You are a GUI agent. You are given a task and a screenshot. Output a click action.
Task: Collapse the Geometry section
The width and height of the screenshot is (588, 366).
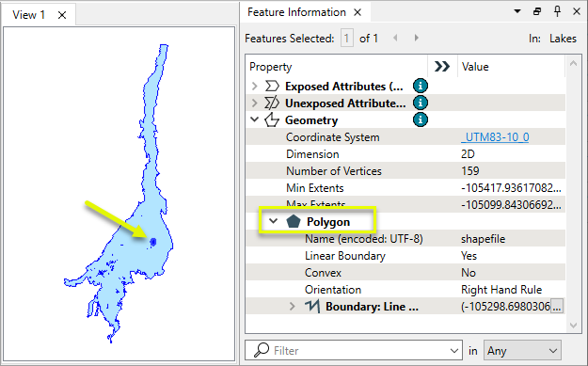tap(255, 119)
